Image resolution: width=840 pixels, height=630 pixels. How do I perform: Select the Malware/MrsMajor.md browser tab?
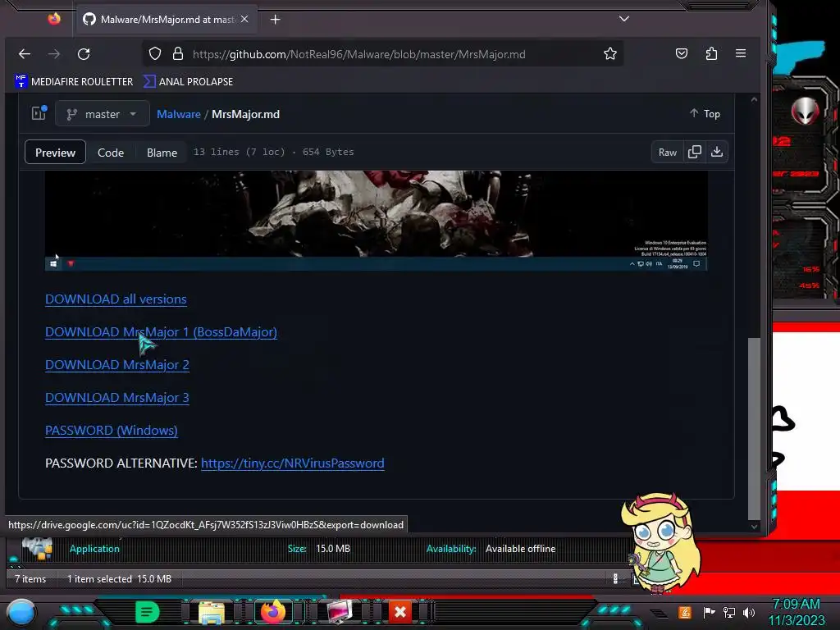[x=166, y=20]
